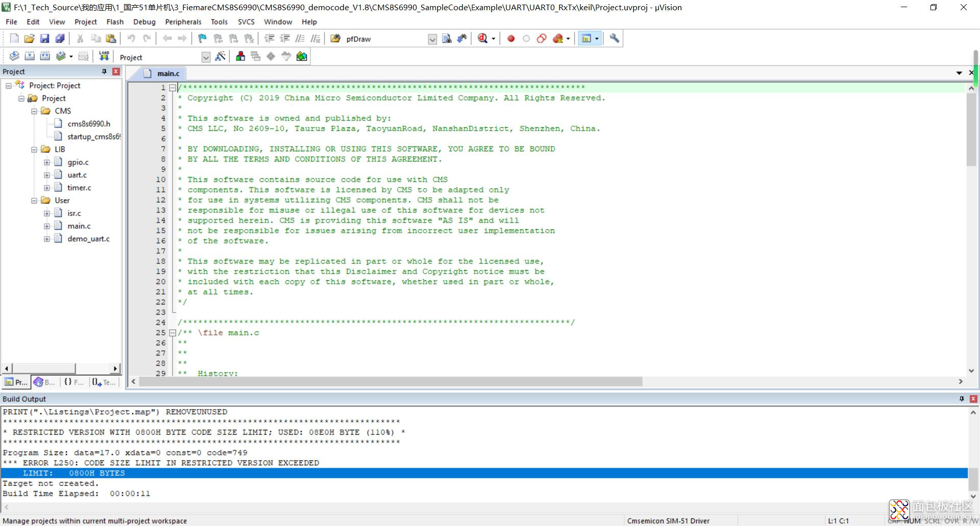The image size is (980, 526).
Task: Open Configuration wrench icon
Action: pos(615,38)
